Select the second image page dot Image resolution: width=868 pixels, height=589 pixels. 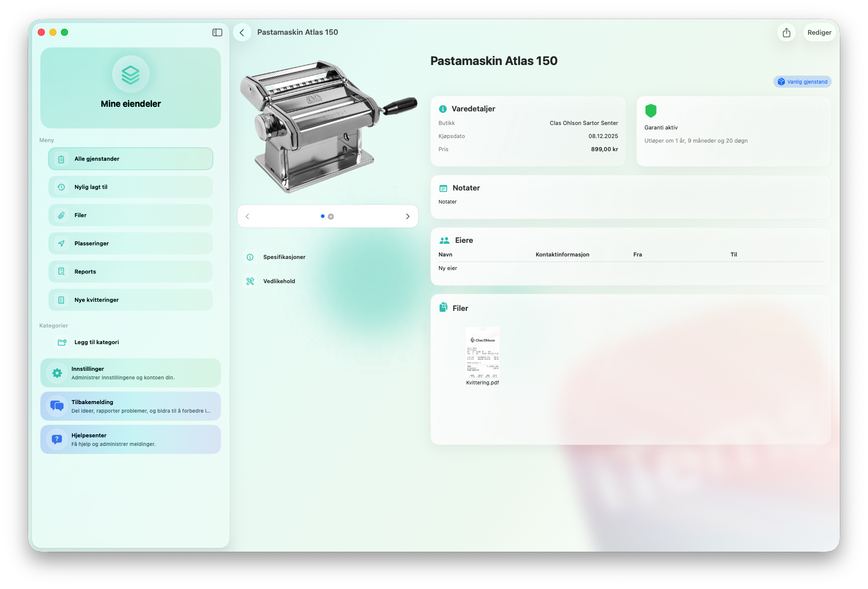[x=331, y=217]
